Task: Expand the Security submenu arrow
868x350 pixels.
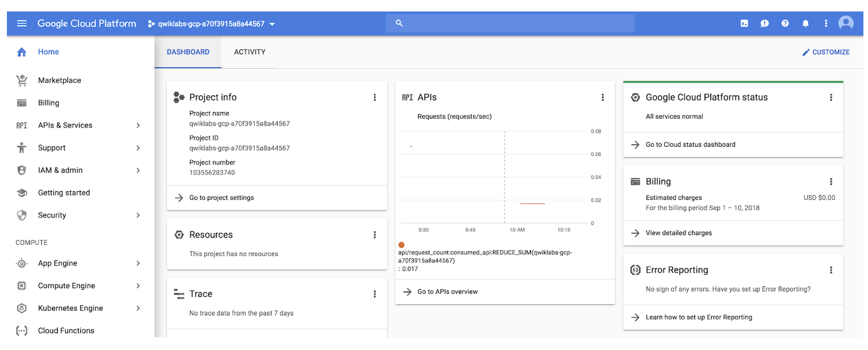Action: click(138, 215)
